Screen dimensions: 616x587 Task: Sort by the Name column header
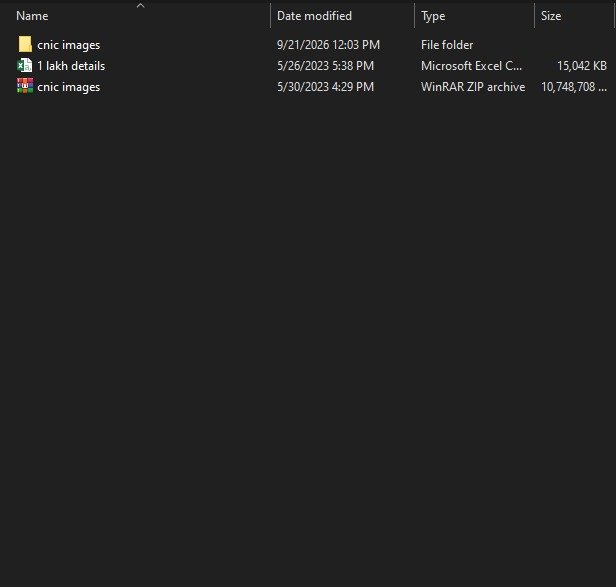(x=32, y=16)
